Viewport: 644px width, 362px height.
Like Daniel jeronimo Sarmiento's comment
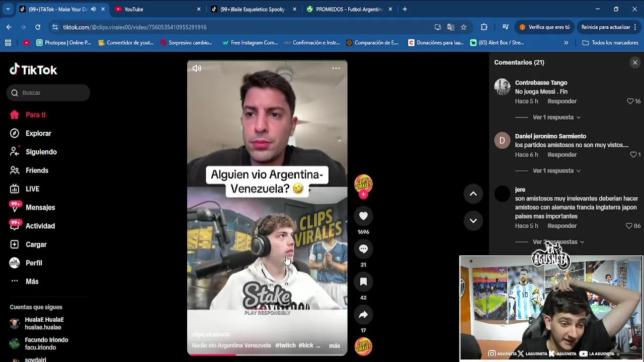(633, 154)
